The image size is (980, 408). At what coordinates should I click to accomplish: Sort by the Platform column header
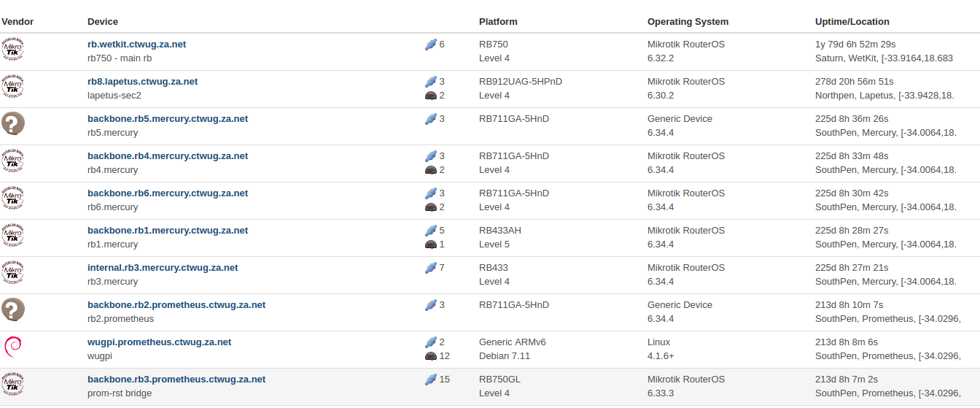tap(498, 22)
